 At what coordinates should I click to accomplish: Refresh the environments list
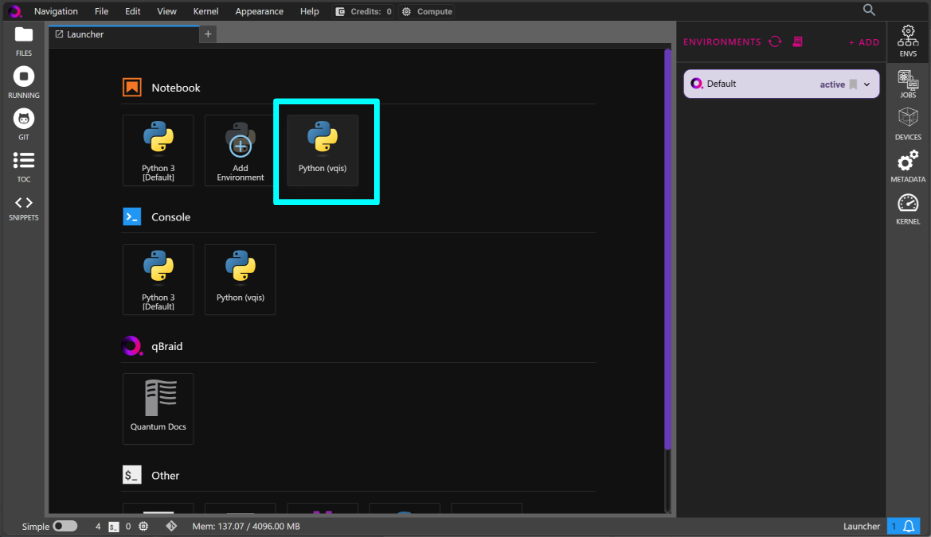pyautogui.click(x=775, y=42)
